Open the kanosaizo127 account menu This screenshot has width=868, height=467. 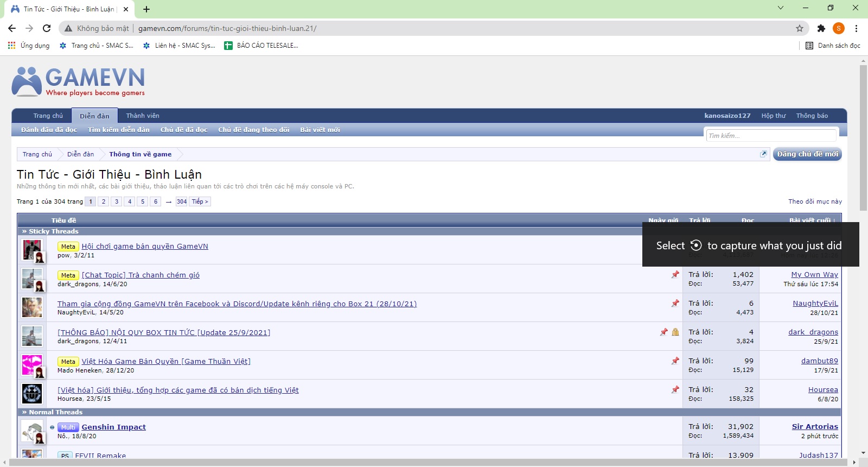click(727, 116)
